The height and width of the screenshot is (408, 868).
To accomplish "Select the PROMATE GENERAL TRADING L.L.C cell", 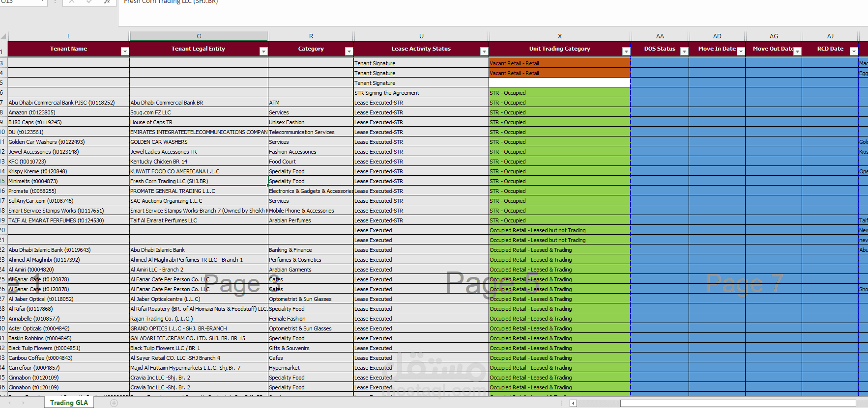I will pyautogui.click(x=199, y=191).
